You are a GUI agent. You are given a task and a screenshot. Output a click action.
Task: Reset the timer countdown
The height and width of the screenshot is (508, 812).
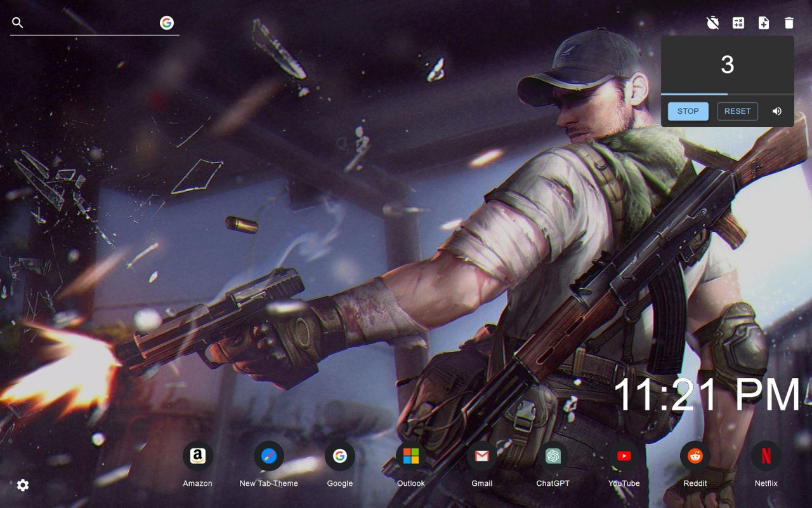pos(737,111)
